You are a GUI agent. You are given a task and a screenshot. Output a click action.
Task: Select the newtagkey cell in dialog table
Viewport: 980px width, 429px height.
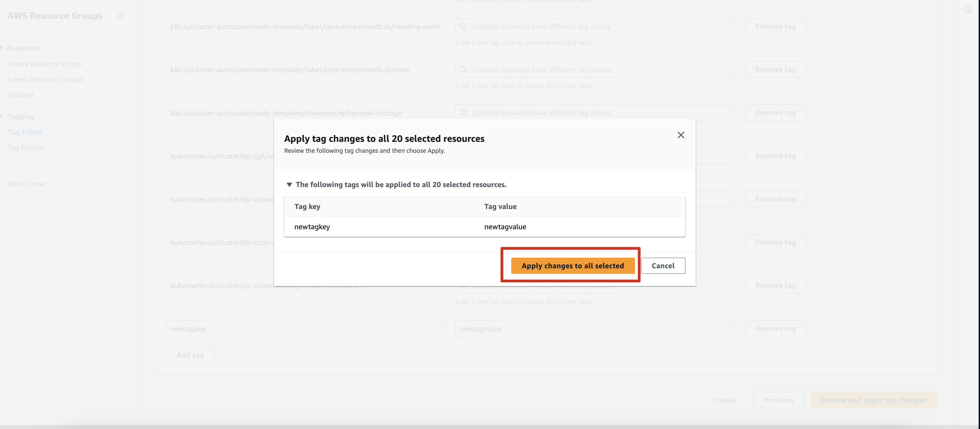tap(312, 227)
